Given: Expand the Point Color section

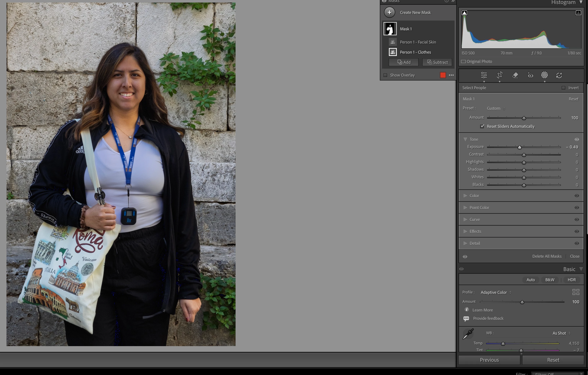Looking at the screenshot, I should pos(465,208).
